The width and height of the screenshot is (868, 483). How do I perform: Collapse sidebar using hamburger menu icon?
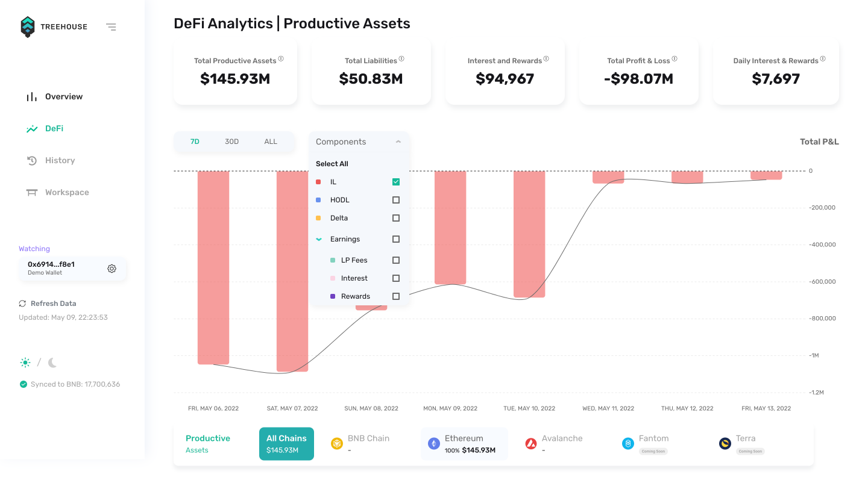click(111, 27)
